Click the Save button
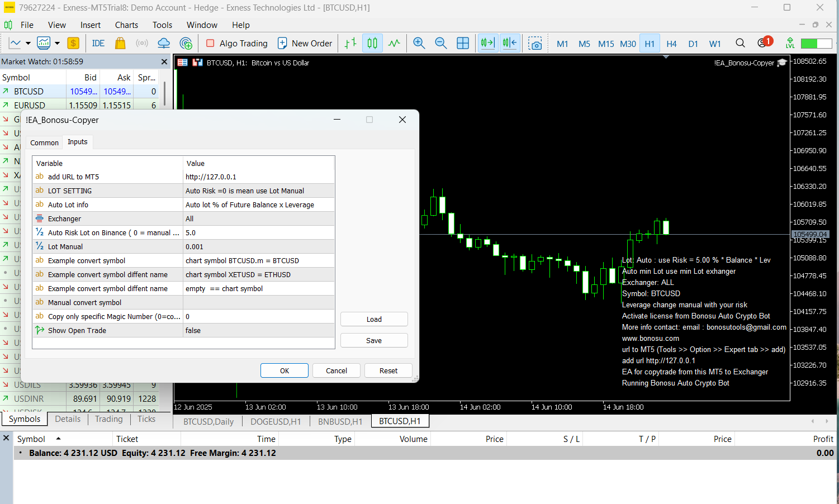Image resolution: width=839 pixels, height=504 pixels. [374, 340]
